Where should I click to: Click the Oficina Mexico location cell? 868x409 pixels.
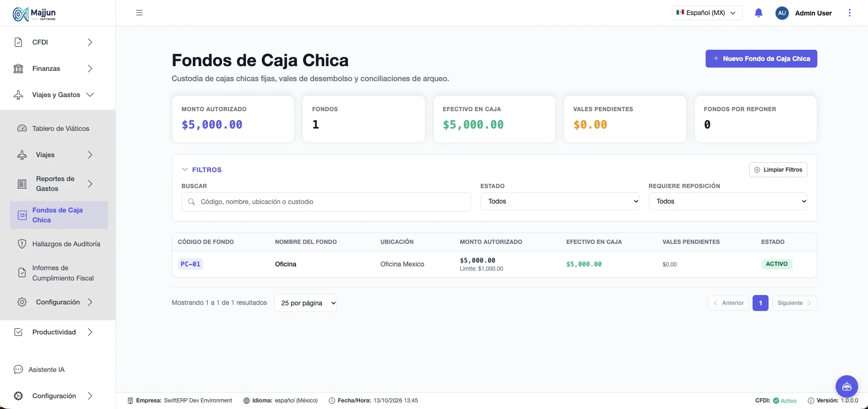pyautogui.click(x=402, y=264)
